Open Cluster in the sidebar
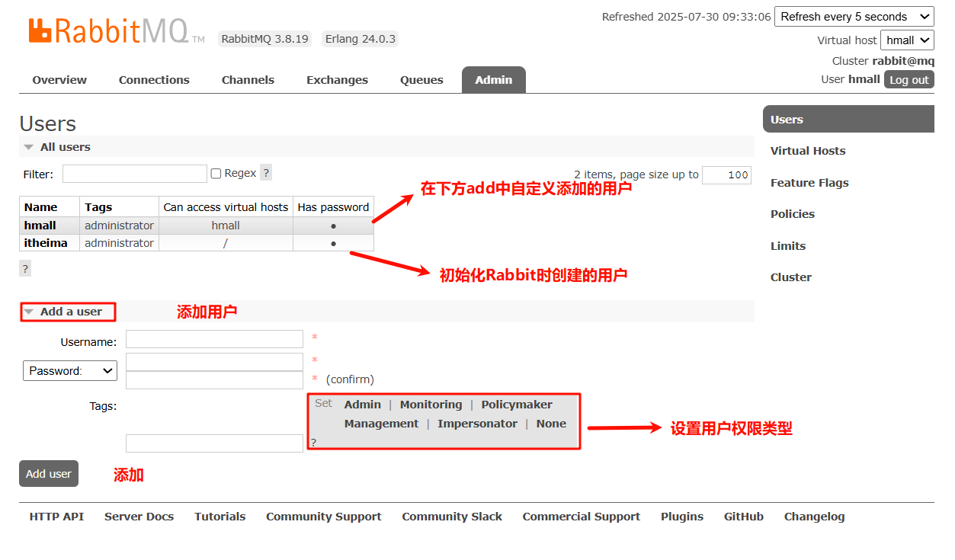Viewport: 955px width, 560px height. coord(791,277)
